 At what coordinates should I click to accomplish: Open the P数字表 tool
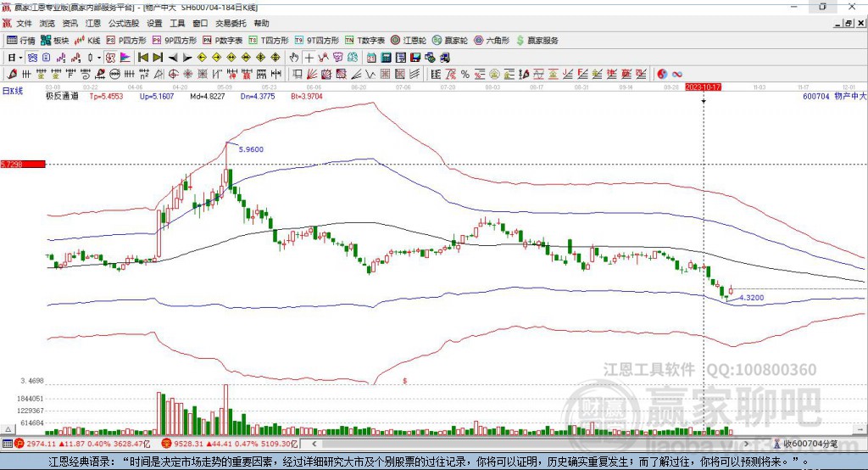click(x=223, y=41)
